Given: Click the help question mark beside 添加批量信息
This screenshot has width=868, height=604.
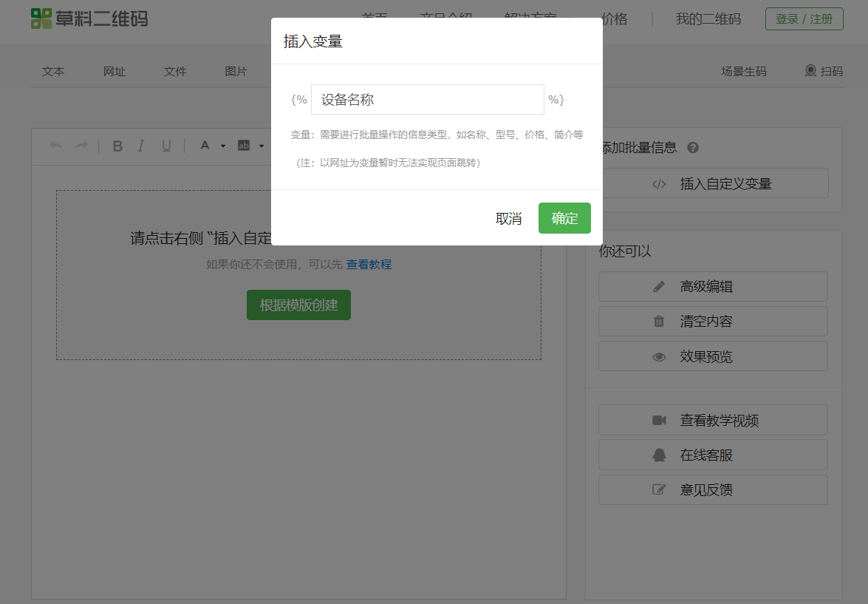Looking at the screenshot, I should [x=693, y=147].
